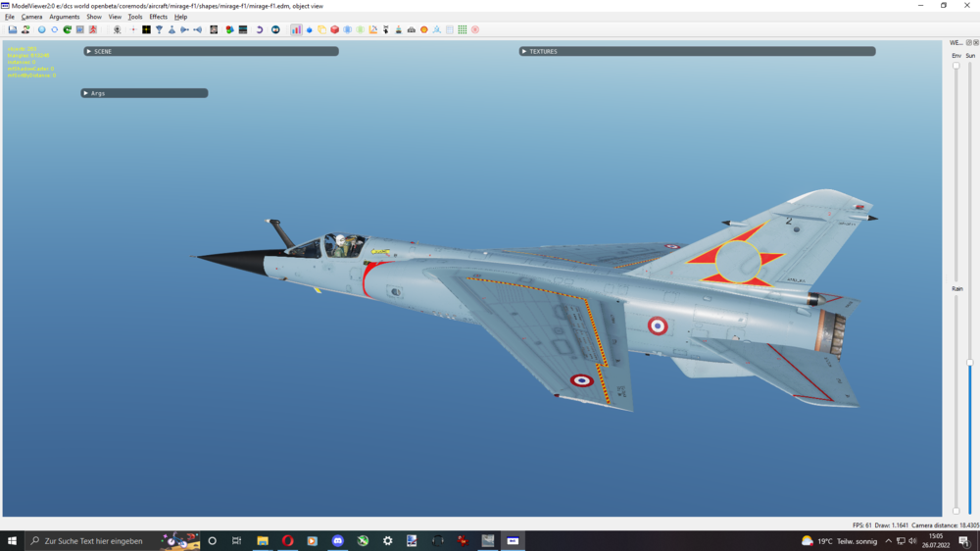The height and width of the screenshot is (551, 980).
Task: Open the taskbar clock and date
Action: click(x=936, y=541)
